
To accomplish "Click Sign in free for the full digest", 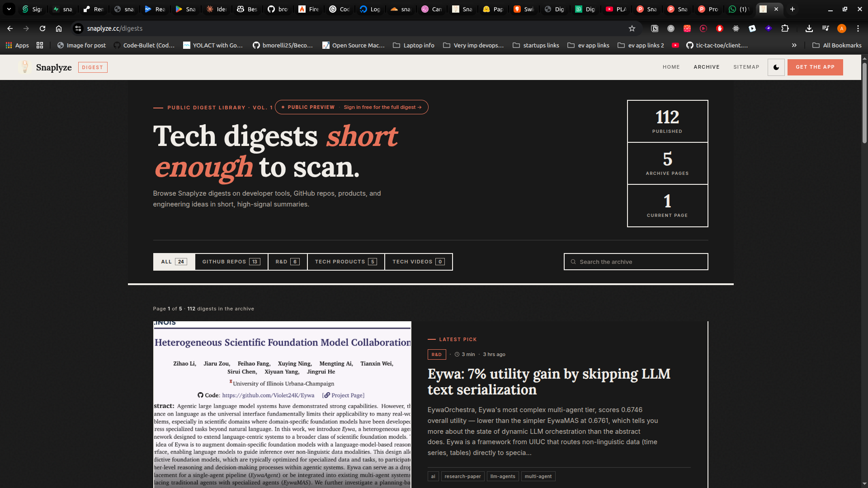I will (382, 107).
